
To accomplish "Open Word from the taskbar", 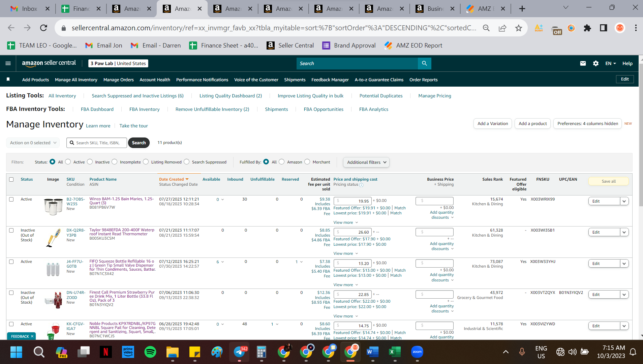I will 372,352.
